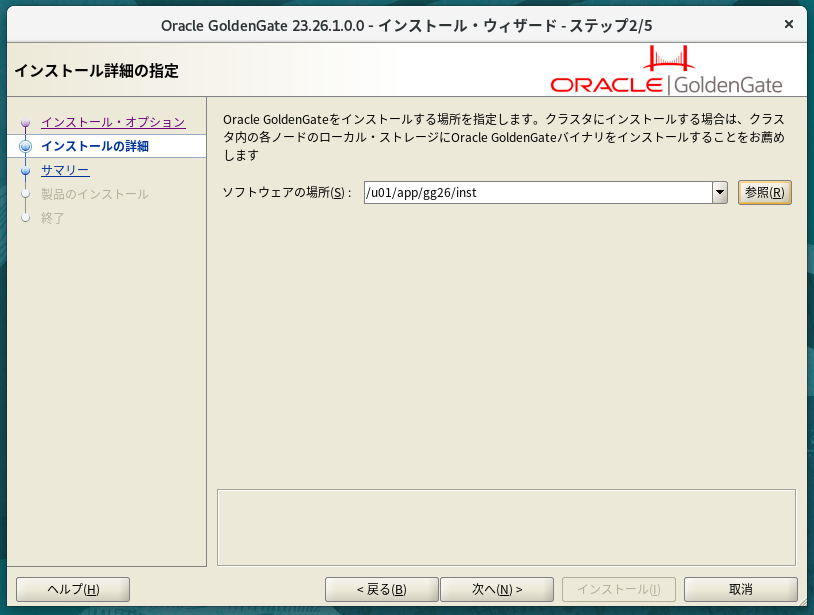Close the install wizard window

790,23
